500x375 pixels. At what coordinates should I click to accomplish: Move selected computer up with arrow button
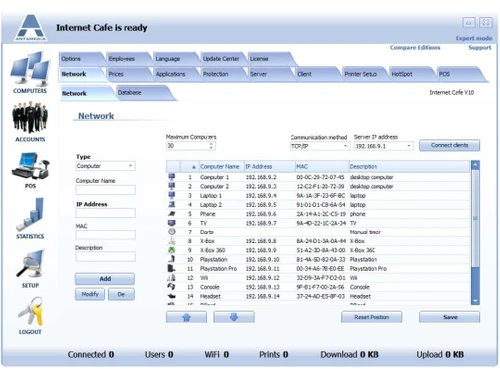tap(186, 317)
